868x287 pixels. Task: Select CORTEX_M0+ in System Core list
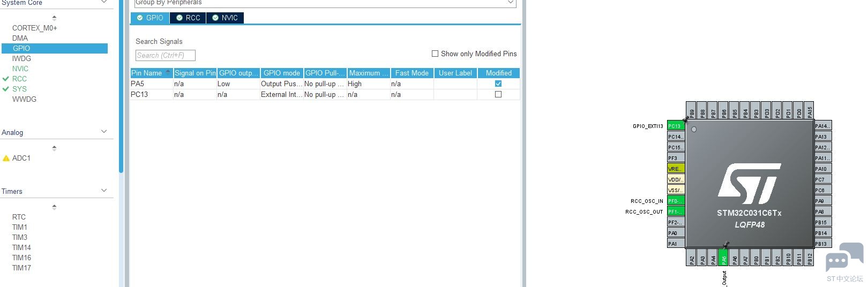point(35,28)
